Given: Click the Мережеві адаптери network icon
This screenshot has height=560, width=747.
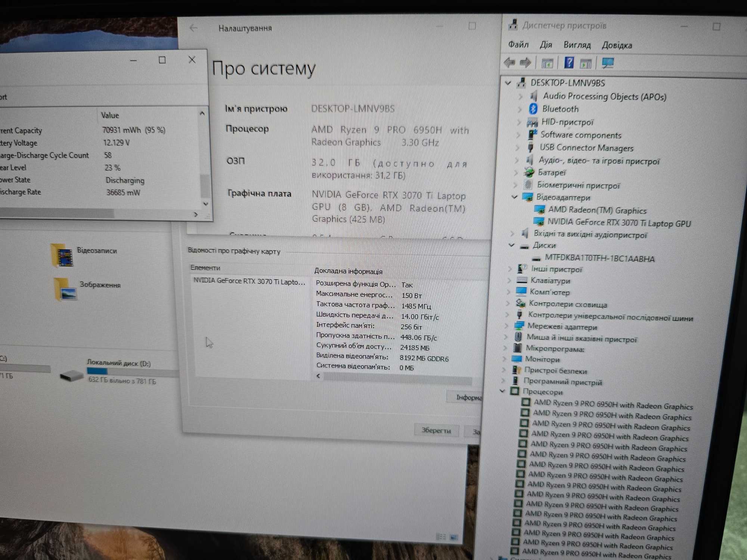Looking at the screenshot, I should tap(519, 326).
